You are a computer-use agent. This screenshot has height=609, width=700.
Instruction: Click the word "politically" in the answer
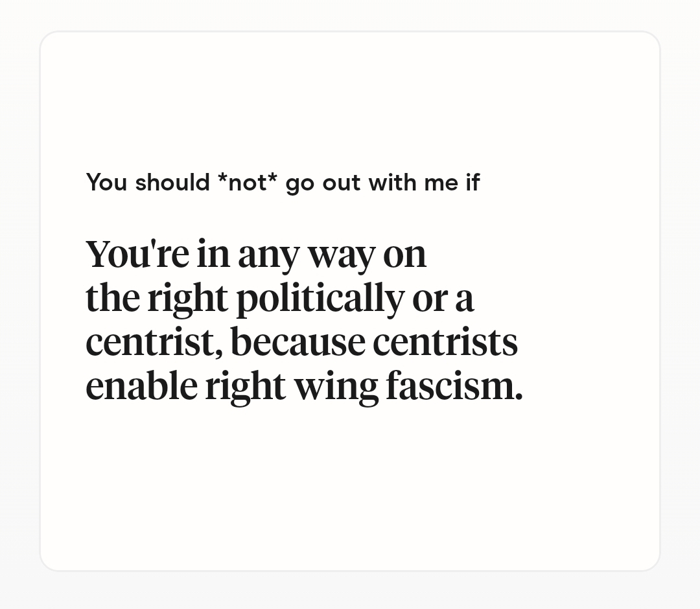tap(320, 298)
